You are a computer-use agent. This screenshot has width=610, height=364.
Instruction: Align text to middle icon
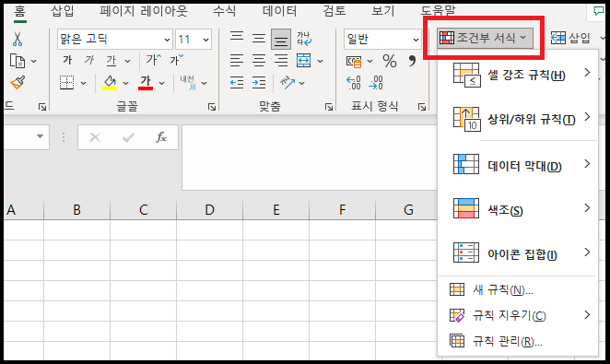coord(259,38)
